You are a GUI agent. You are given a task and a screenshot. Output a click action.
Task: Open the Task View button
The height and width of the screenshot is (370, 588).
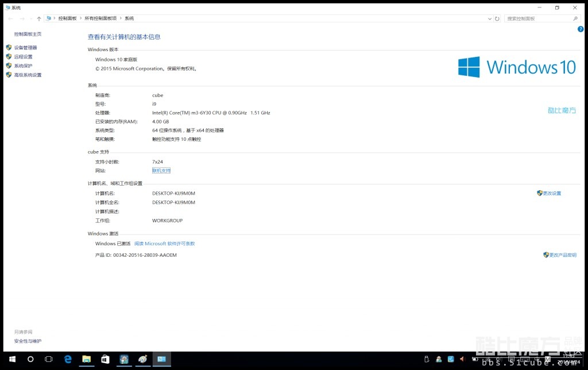pos(49,359)
